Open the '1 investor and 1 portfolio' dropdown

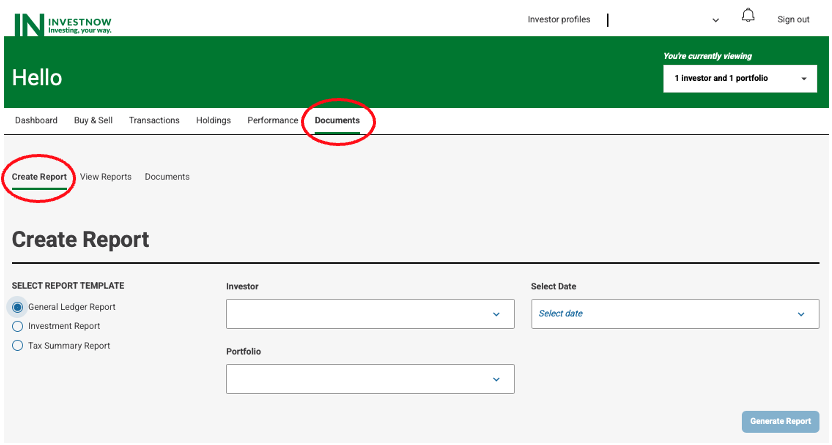(740, 78)
